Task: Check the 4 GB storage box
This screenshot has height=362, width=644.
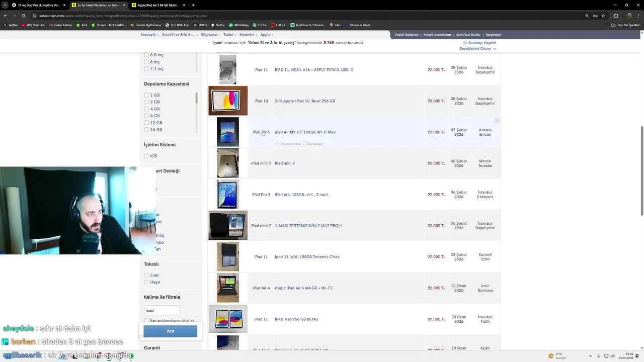Action: 146,109
